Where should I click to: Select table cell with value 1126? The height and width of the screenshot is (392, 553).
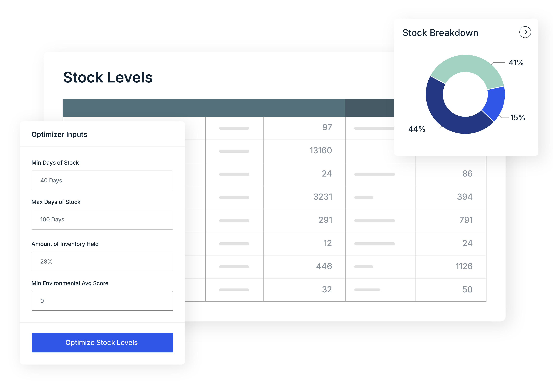[x=451, y=267]
